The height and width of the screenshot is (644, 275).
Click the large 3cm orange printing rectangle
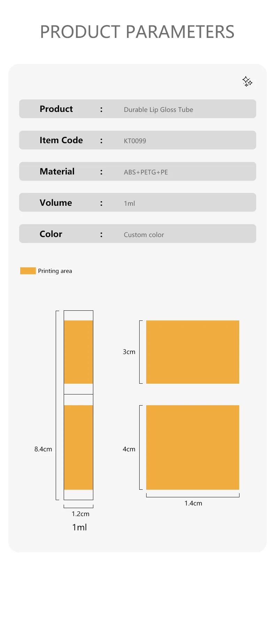[192, 352]
